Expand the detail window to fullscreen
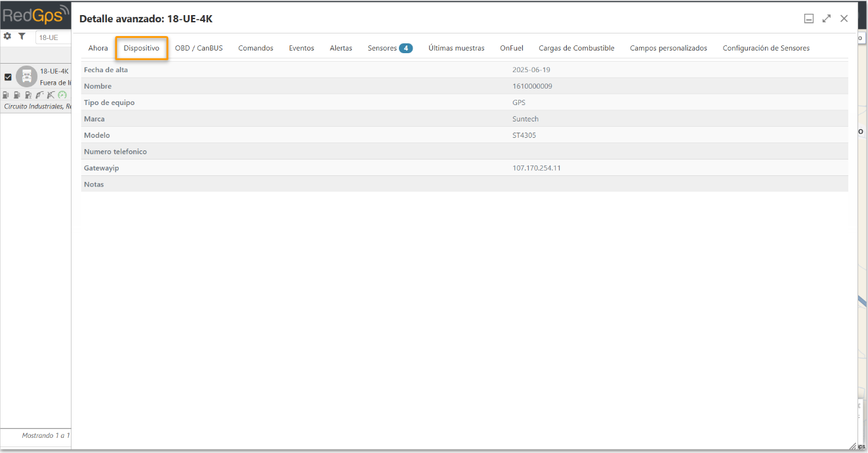868x453 pixels. tap(827, 18)
